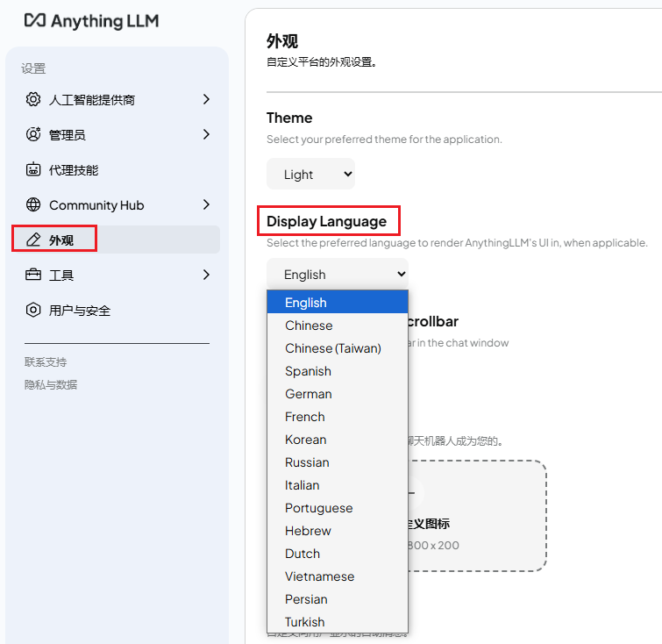
Task: Select Turkish from the language list
Action: tap(338, 621)
